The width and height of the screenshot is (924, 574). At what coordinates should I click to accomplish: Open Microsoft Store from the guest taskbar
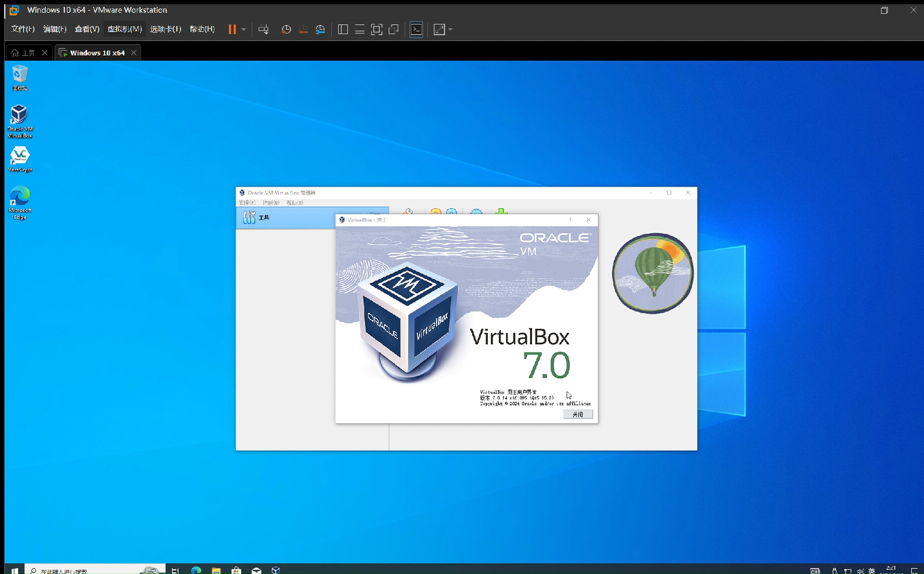point(236,570)
